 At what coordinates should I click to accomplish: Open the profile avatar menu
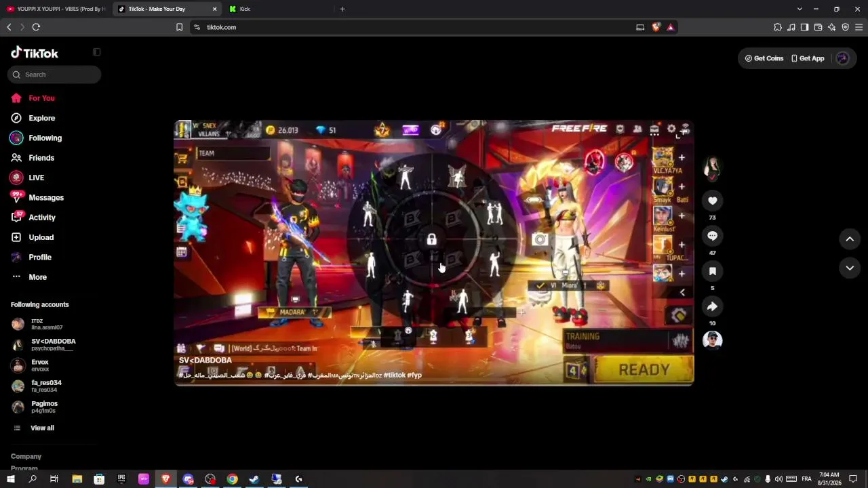point(843,58)
